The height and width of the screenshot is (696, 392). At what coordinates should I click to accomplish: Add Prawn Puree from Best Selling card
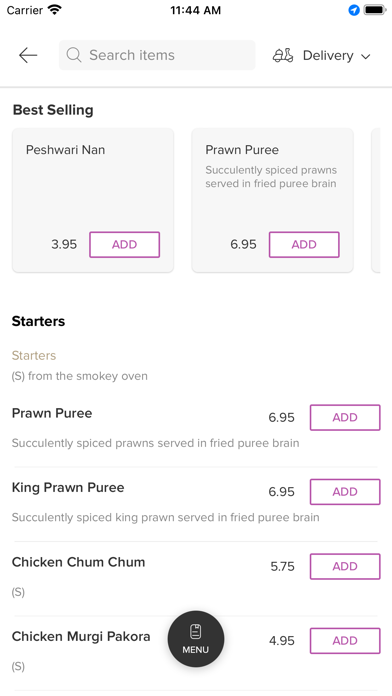click(304, 245)
